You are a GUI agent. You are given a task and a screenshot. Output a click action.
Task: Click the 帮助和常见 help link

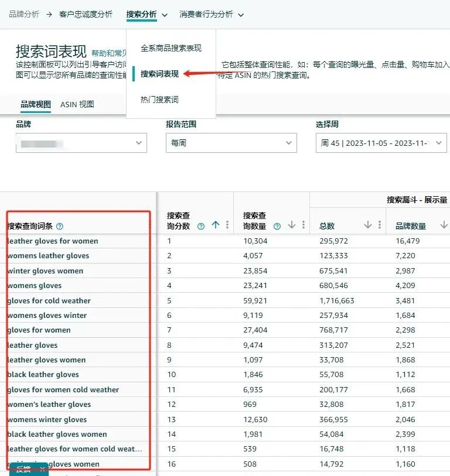point(109,53)
